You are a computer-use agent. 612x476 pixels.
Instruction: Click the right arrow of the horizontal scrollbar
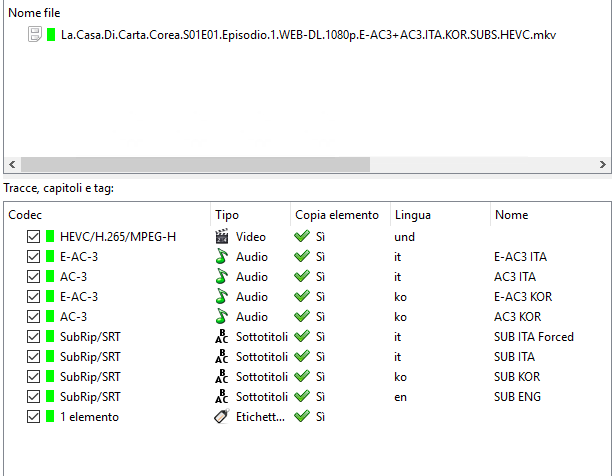click(603, 164)
